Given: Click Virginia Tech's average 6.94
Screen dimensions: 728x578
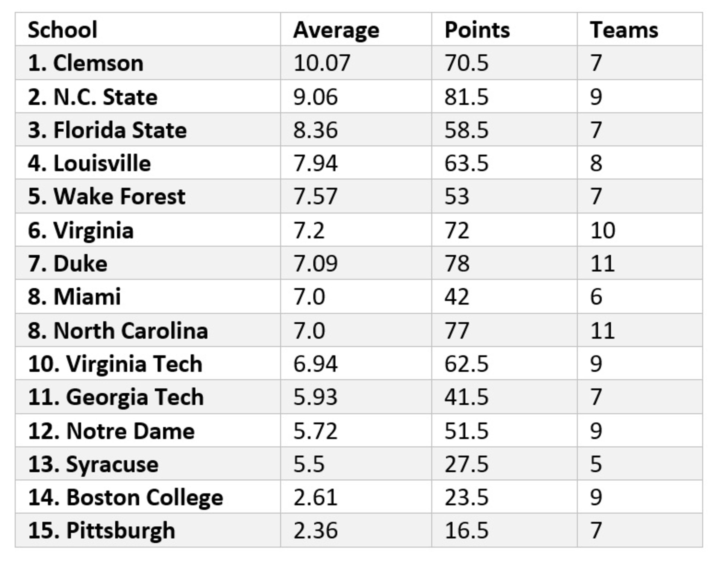Looking at the screenshot, I should coord(315,364).
